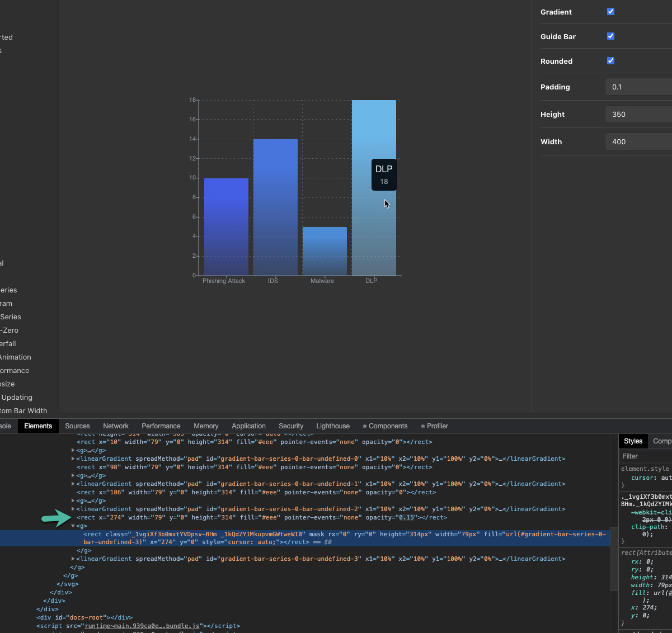Expand the gradient-bar-series-0-bar-undefined-3 linearGradient node
Image resolution: width=672 pixels, height=633 pixels.
click(x=72, y=558)
